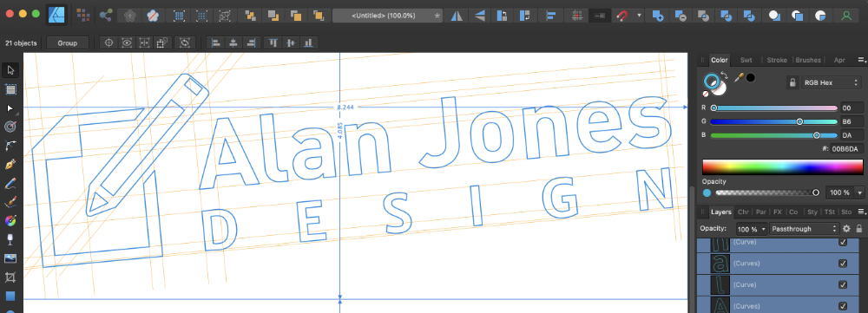
Task: Open the Passthrough blend mode dropdown
Action: (805, 228)
